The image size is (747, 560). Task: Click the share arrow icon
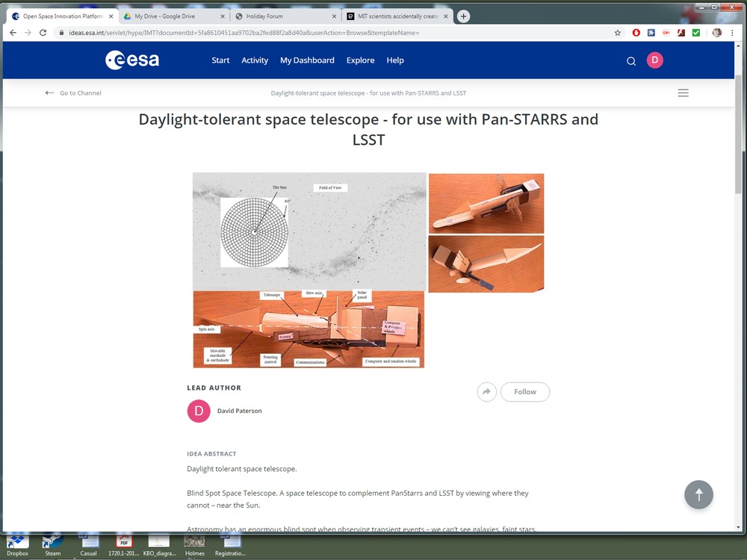click(x=487, y=392)
